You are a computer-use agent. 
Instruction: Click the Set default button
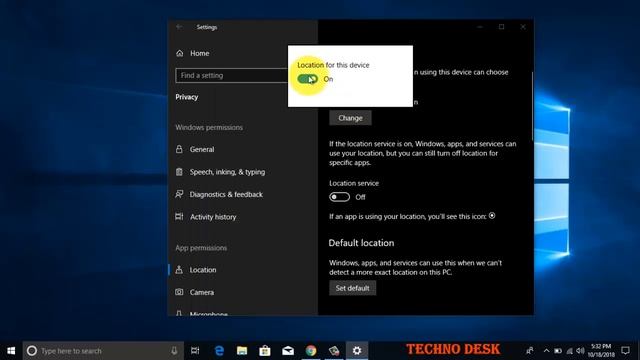pyautogui.click(x=352, y=288)
